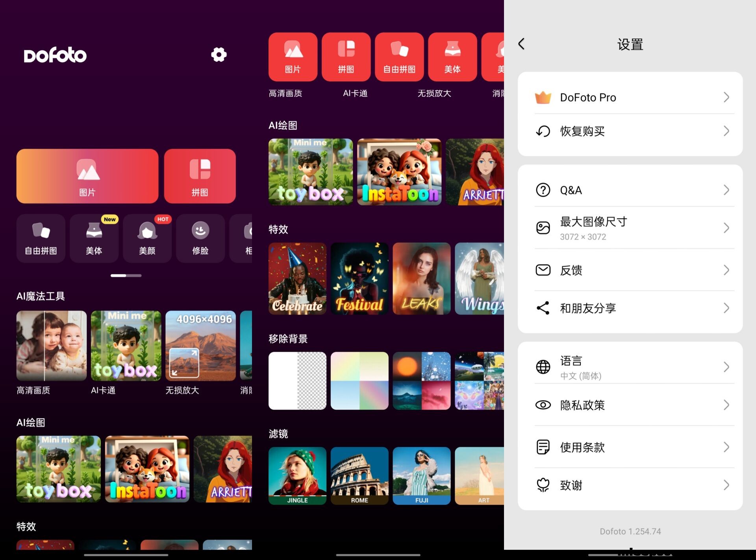The width and height of the screenshot is (756, 560).
Task: Tap the 语言 globe icon
Action: pyautogui.click(x=543, y=367)
